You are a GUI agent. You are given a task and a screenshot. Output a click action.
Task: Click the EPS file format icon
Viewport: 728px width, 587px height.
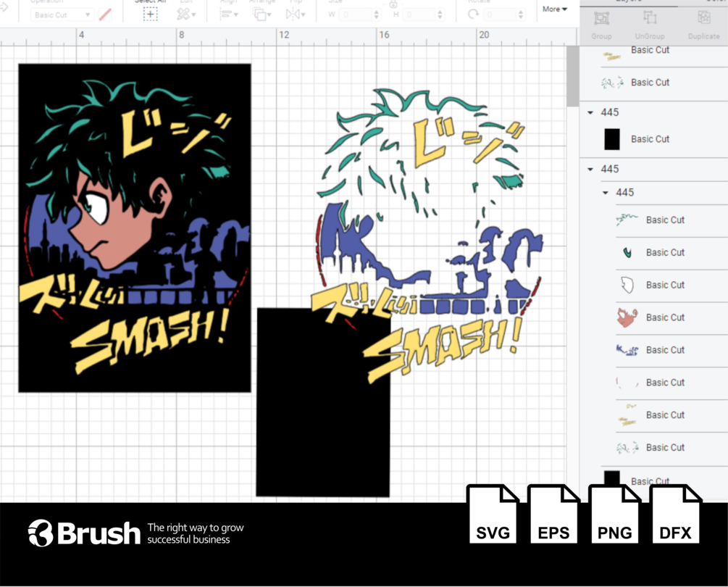(553, 515)
